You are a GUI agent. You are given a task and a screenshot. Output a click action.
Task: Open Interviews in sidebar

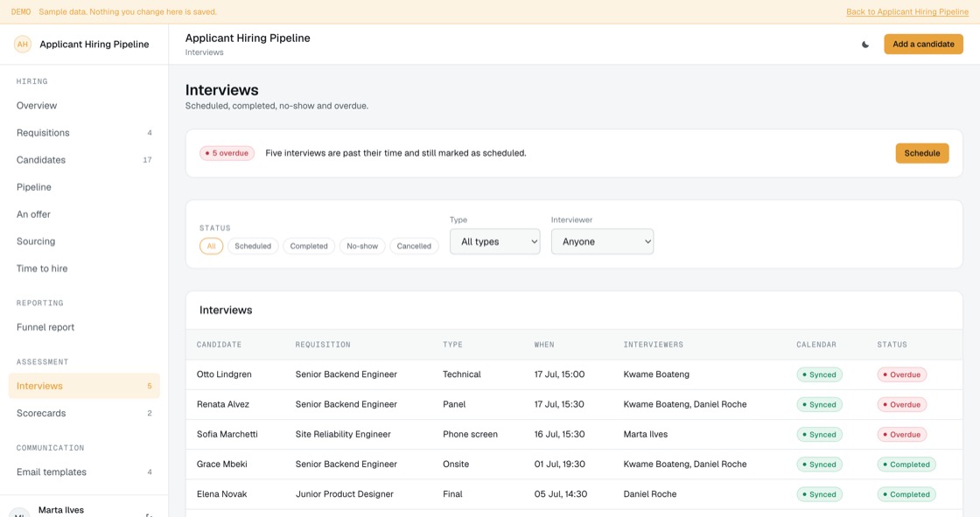[x=84, y=386]
